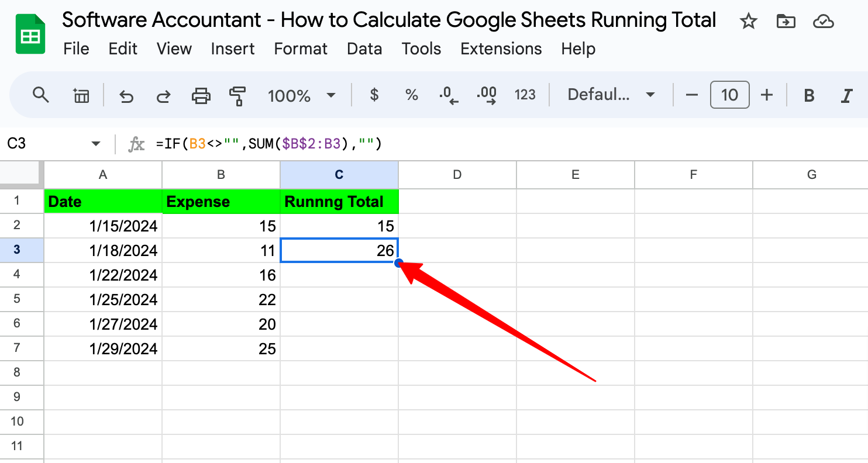Screen dimensions: 868x463
Task: Toggle bold formatting
Action: pyautogui.click(x=809, y=95)
